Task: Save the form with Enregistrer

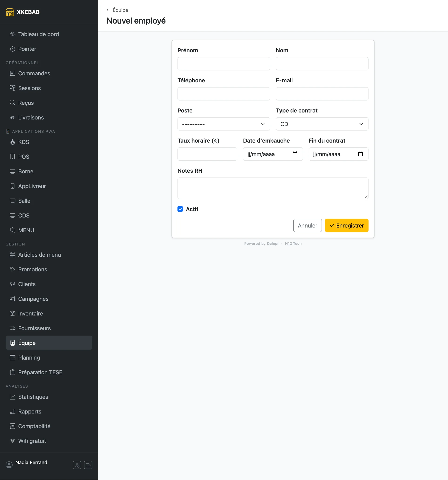Action: click(x=346, y=225)
